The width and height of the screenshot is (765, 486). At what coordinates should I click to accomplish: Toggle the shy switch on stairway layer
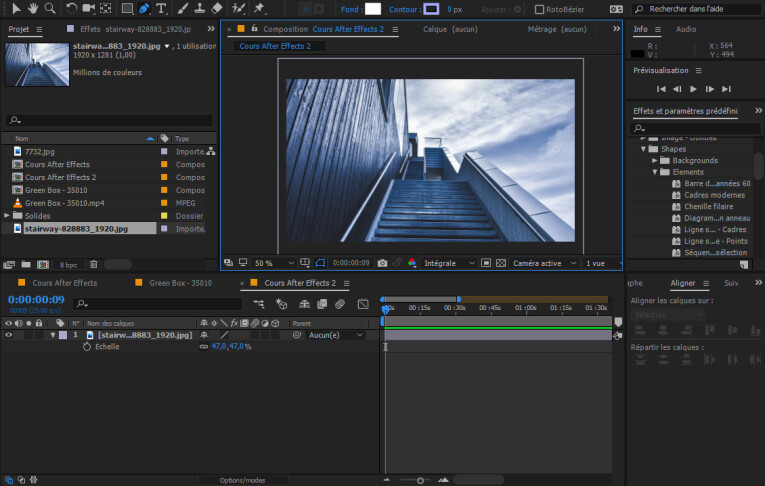click(204, 335)
